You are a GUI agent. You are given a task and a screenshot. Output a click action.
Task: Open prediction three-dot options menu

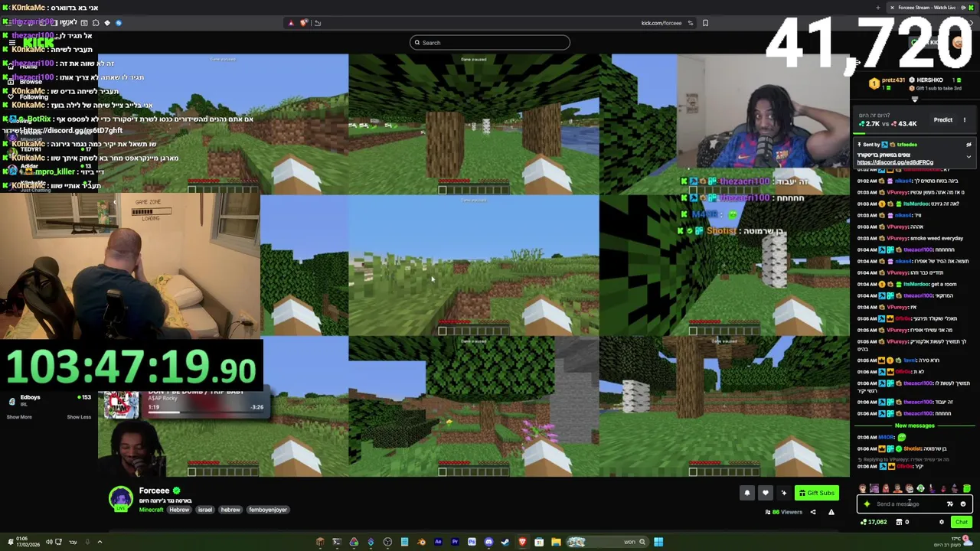click(965, 119)
